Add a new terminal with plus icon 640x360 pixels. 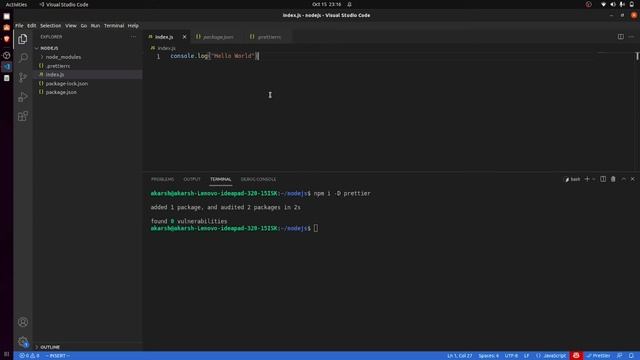click(x=587, y=179)
